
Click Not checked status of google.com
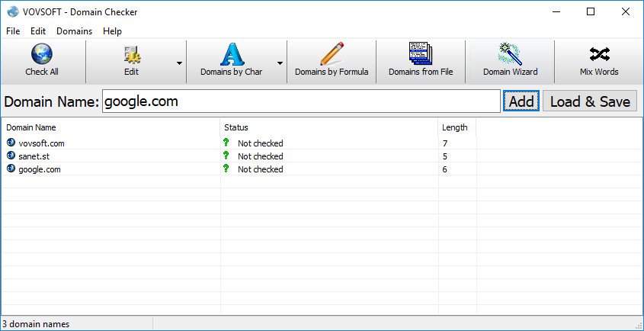pos(261,169)
